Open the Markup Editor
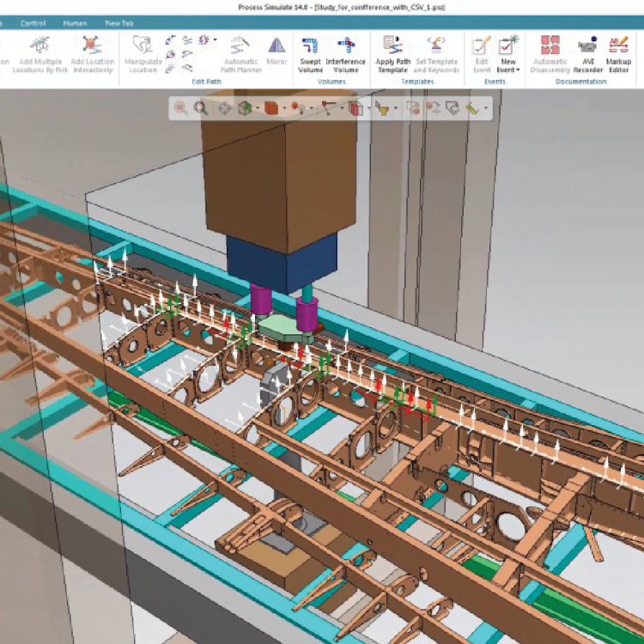Image resolution: width=644 pixels, height=644 pixels. (618, 53)
